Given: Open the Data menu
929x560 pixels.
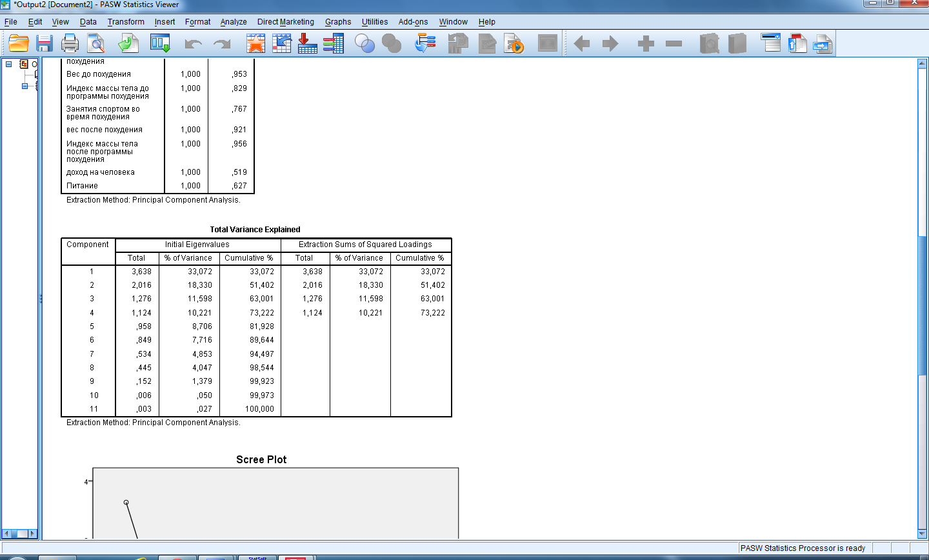Looking at the screenshot, I should click(x=88, y=22).
